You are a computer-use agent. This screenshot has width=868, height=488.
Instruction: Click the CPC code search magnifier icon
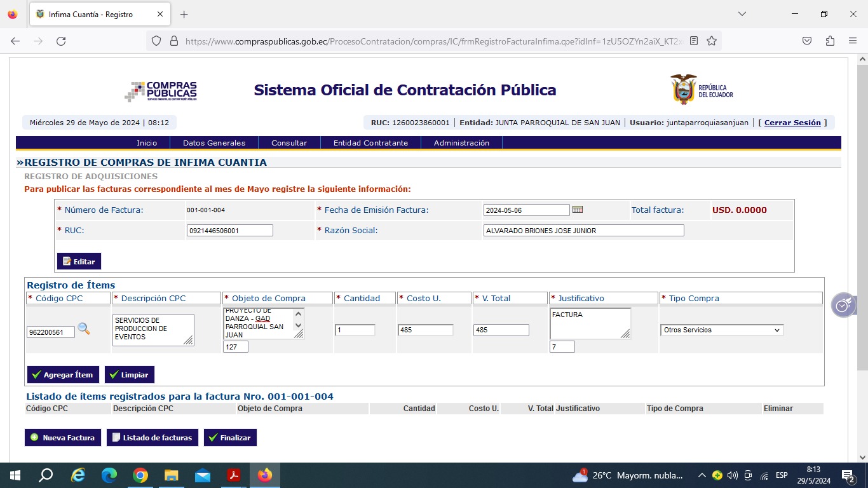tap(84, 329)
